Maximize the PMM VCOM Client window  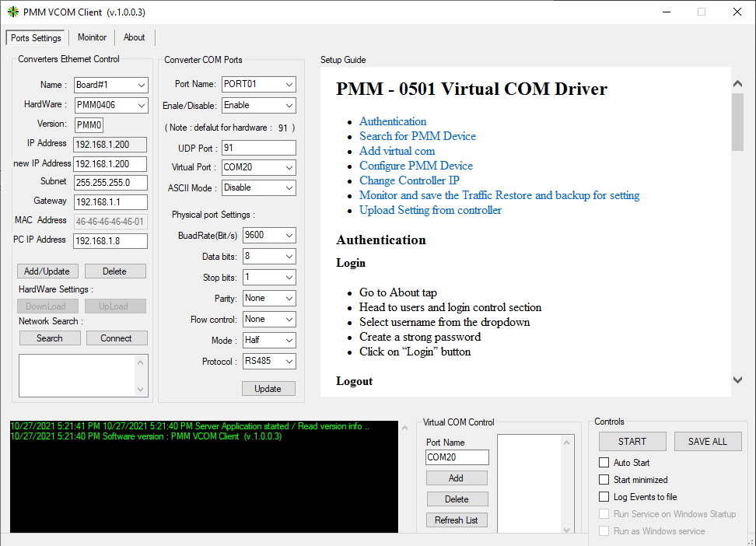click(702, 12)
